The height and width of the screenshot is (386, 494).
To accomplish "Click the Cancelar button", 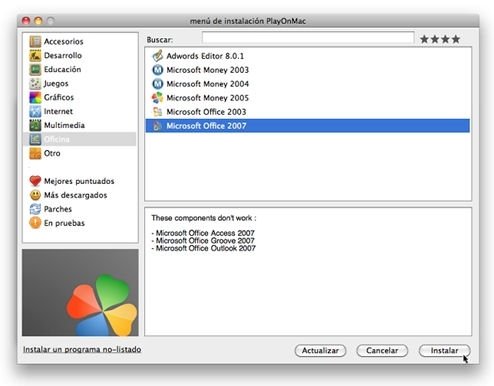I will 382,351.
